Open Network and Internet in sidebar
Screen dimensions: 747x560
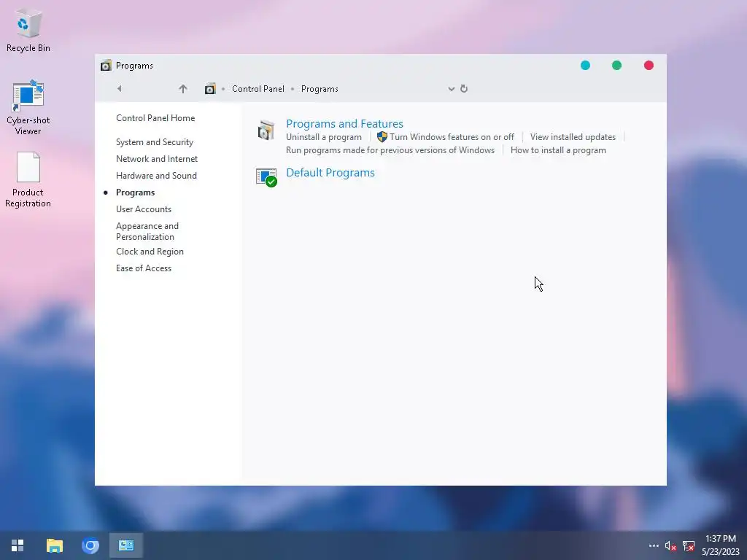[x=157, y=158]
